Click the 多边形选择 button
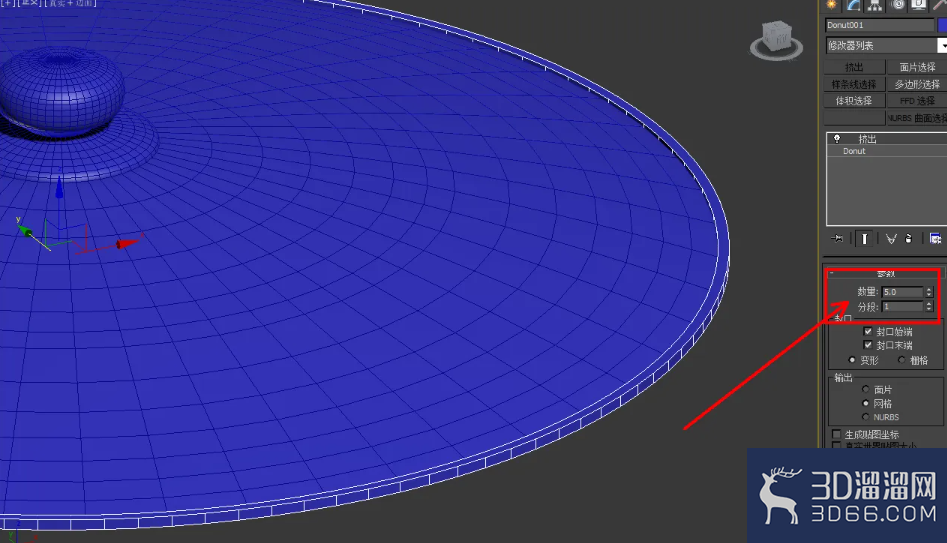This screenshot has width=947, height=543. pyautogui.click(x=917, y=84)
